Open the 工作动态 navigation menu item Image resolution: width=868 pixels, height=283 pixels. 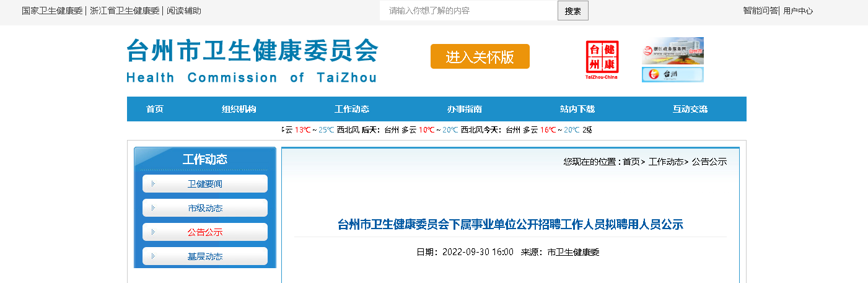(x=352, y=109)
